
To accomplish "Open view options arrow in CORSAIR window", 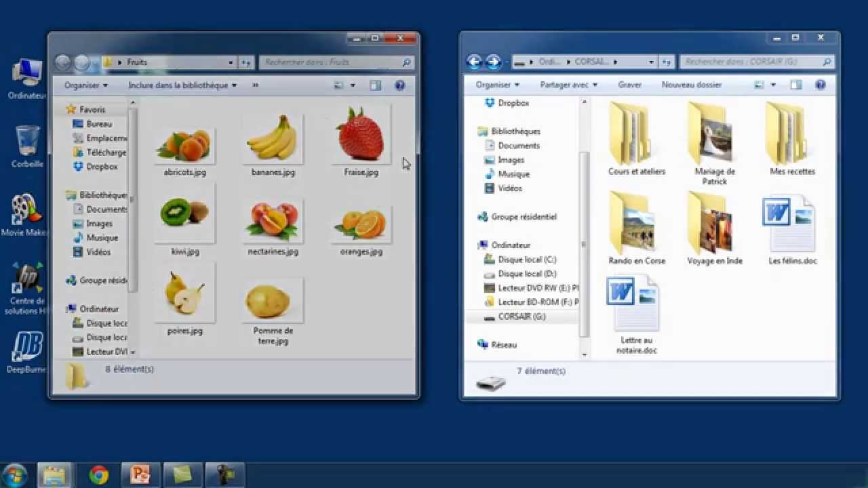I will click(x=773, y=85).
